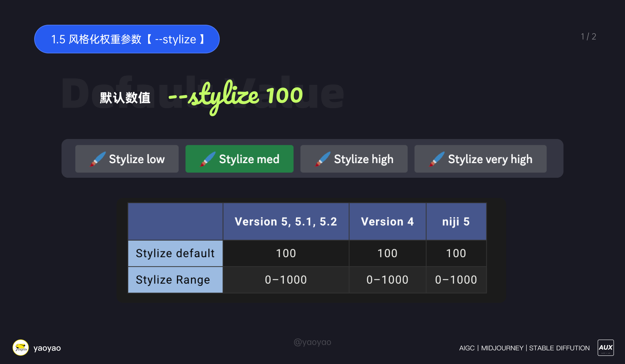This screenshot has height=364, width=625.
Task: Choose the Stylize high button
Action: point(354,159)
